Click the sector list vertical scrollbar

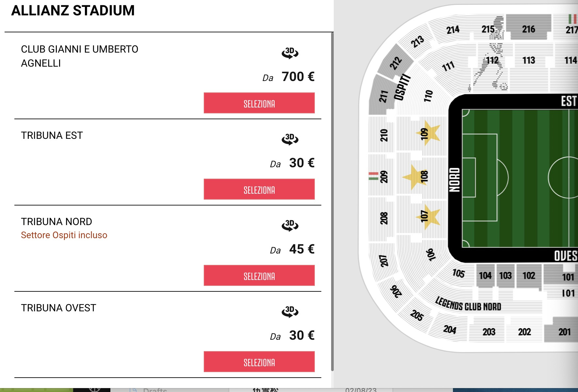[x=332, y=202]
